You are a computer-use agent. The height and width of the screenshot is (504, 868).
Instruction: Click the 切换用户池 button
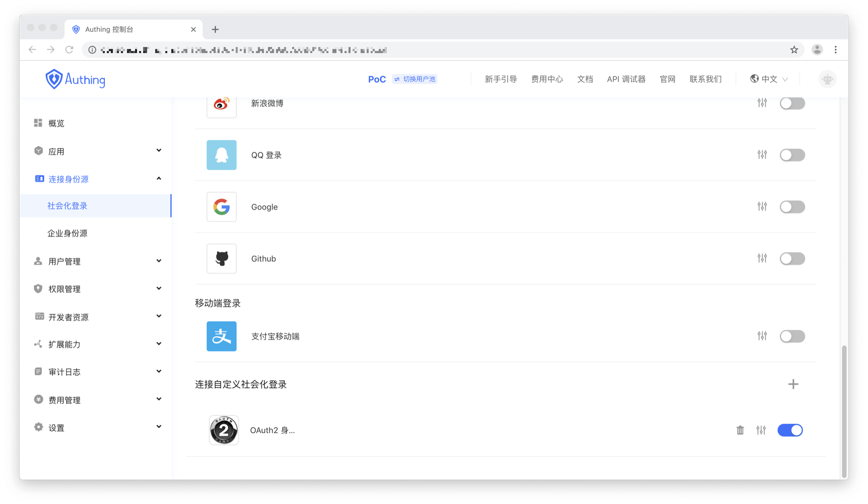[415, 79]
